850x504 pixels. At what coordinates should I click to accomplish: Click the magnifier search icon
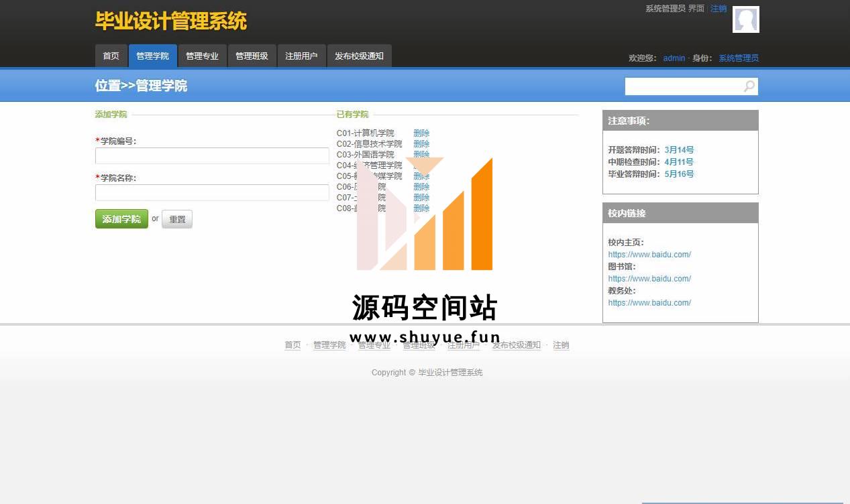click(x=749, y=86)
